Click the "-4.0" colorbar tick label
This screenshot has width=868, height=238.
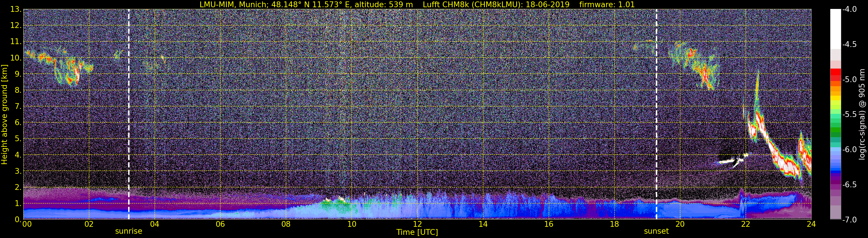pos(849,10)
